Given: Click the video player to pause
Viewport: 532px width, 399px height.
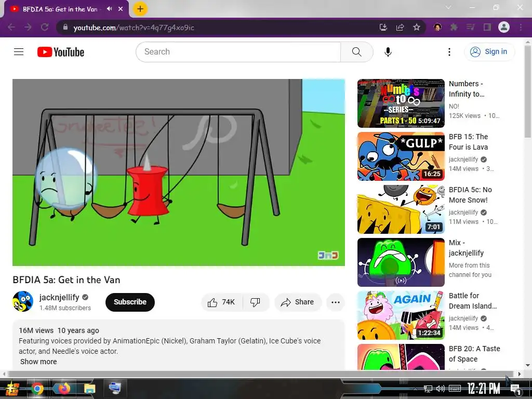Looking at the screenshot, I should tap(179, 172).
